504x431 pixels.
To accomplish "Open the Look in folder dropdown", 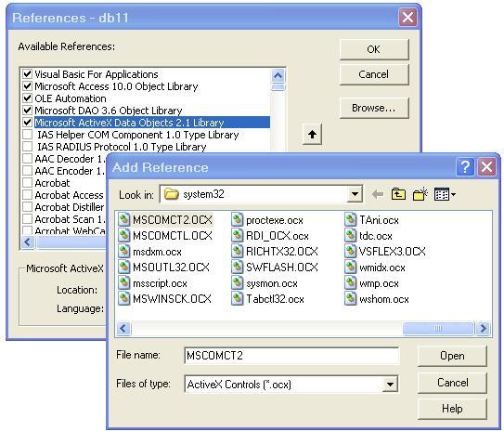I will (x=355, y=194).
